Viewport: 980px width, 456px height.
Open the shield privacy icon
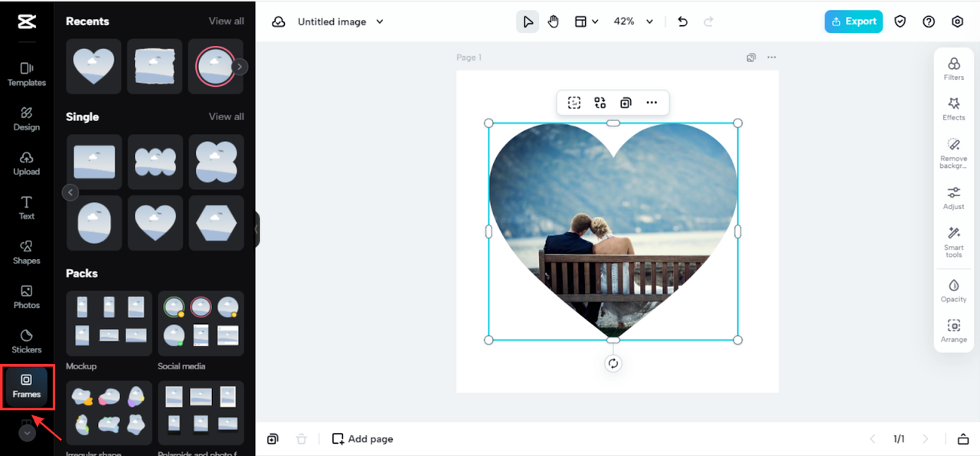[x=900, y=21]
